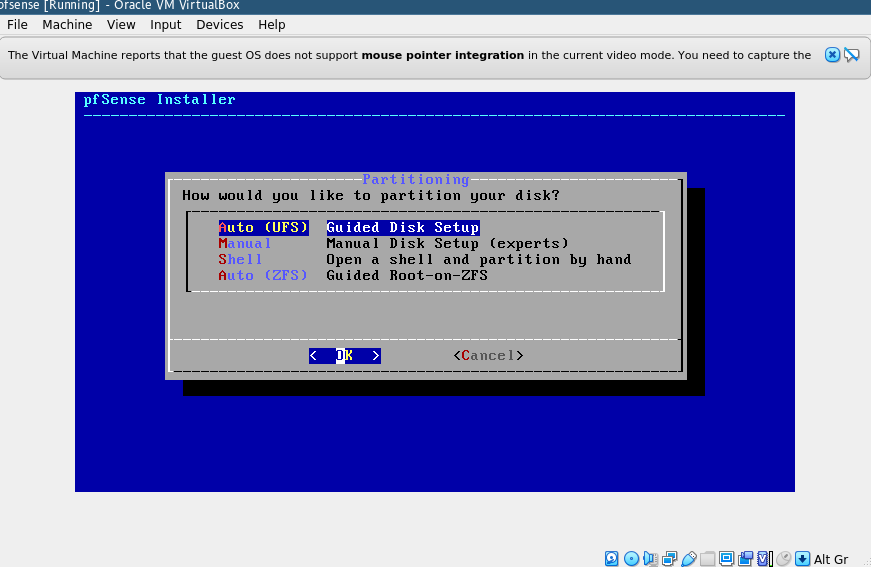Screen dimensions: 871x567
Task: Click the hard disk activity status icon
Action: 612,559
